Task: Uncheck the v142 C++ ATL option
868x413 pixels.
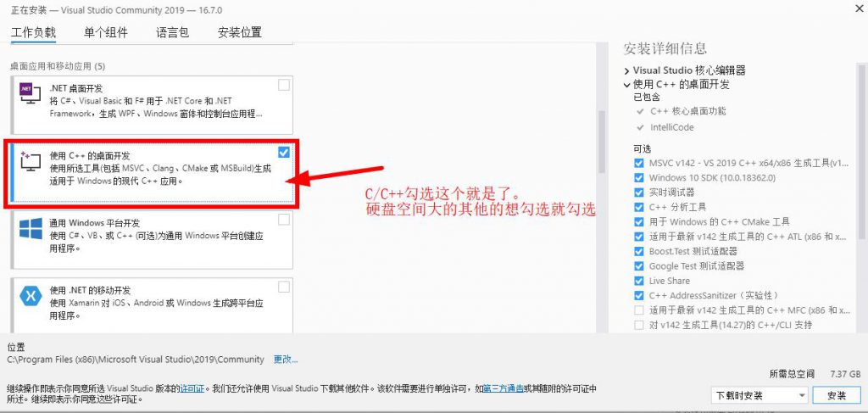Action: coord(639,237)
